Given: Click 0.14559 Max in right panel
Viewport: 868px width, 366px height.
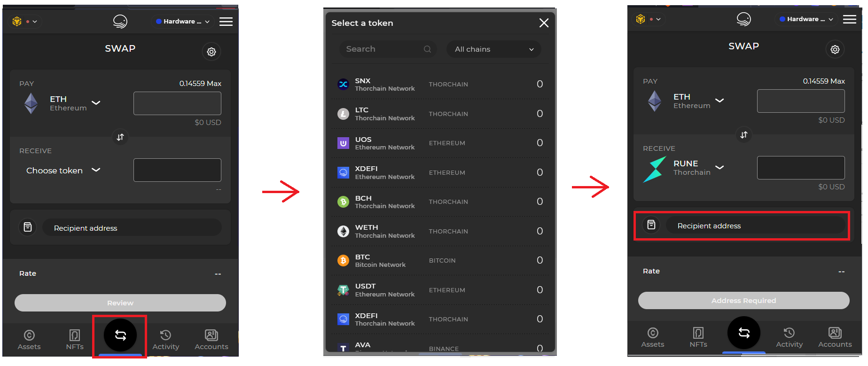Looking at the screenshot, I should tap(824, 81).
